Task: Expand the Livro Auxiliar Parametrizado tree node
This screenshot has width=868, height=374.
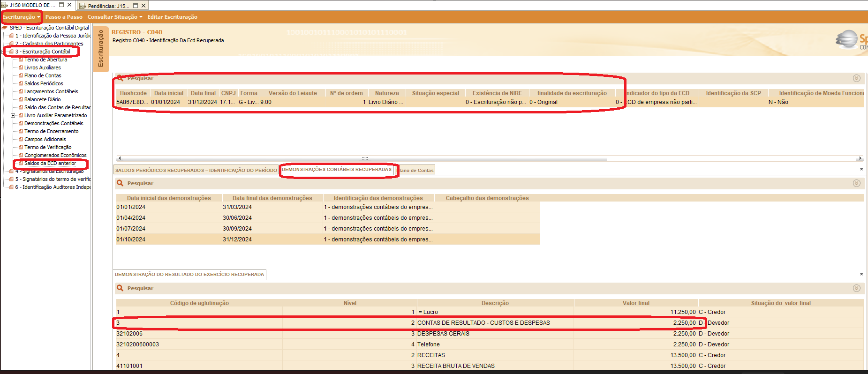Action: [x=13, y=115]
